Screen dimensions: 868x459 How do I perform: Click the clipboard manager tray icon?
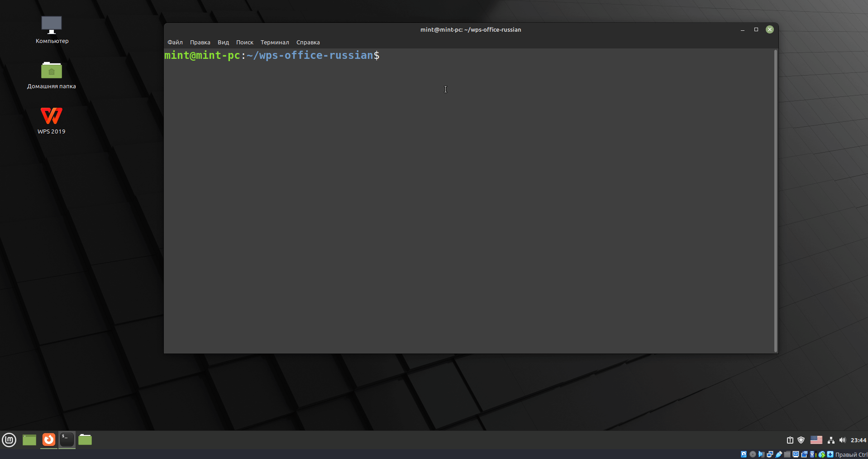[x=790, y=440]
